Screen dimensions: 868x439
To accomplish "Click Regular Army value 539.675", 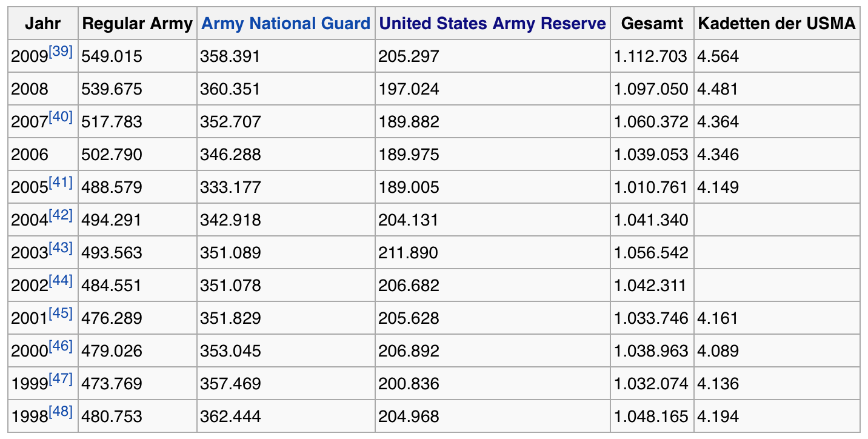I will coord(112,89).
